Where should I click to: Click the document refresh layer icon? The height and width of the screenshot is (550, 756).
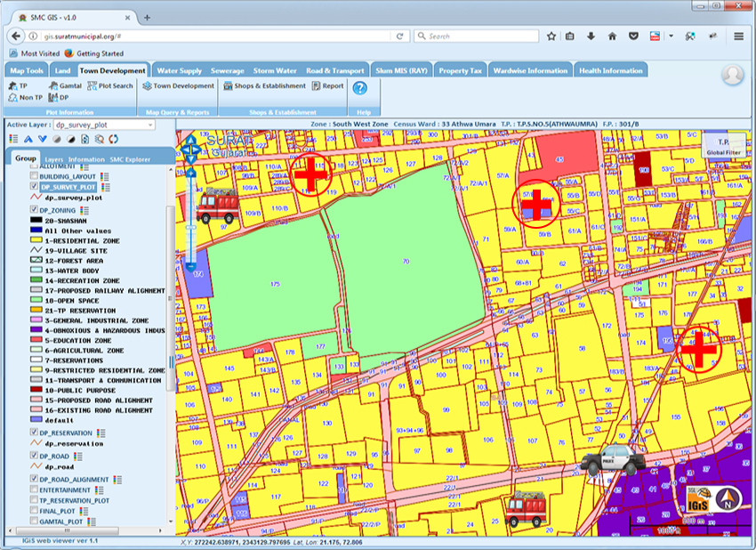[84, 139]
